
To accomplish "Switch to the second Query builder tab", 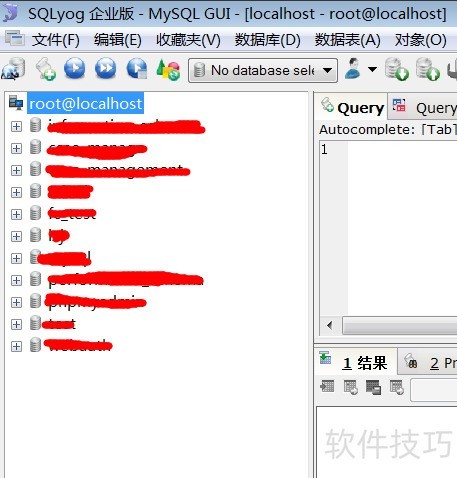I will pos(423,107).
